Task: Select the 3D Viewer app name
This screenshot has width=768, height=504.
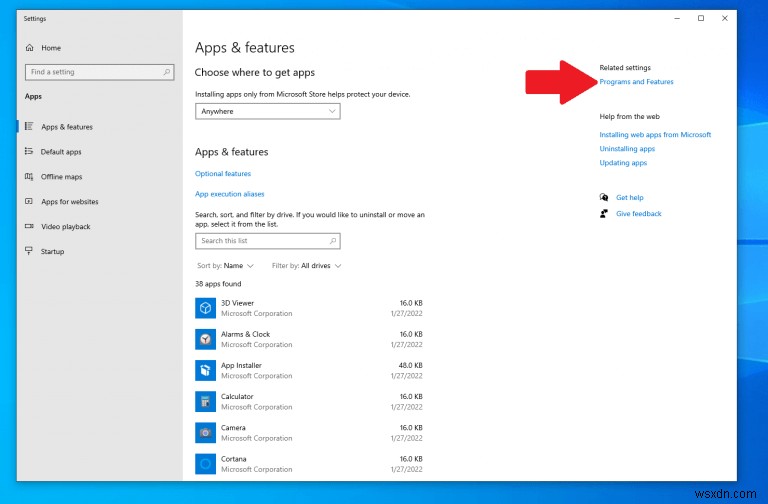Action: click(x=237, y=303)
